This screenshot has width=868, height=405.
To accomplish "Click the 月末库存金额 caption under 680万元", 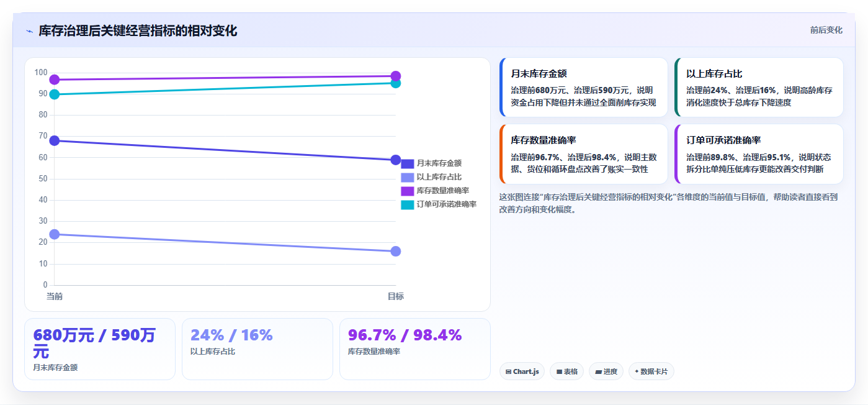I will tap(55, 367).
